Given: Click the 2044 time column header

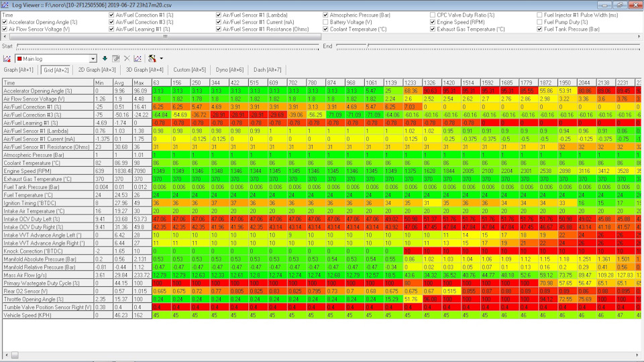Looking at the screenshot, I should point(586,82).
